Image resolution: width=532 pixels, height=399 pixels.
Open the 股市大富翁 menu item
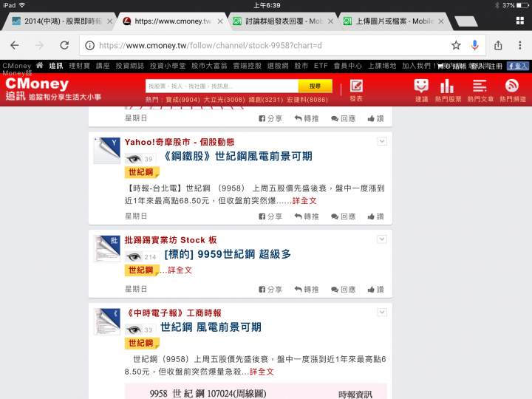[x=209, y=66]
